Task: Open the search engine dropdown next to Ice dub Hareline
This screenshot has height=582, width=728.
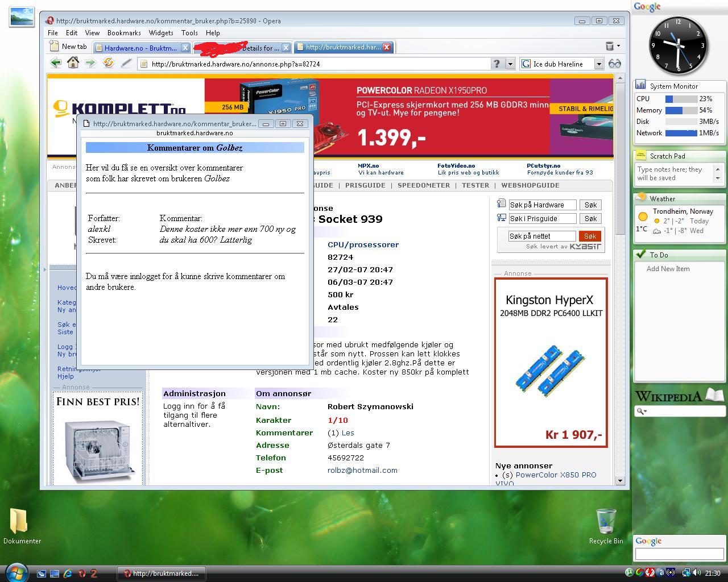Action: click(598, 64)
